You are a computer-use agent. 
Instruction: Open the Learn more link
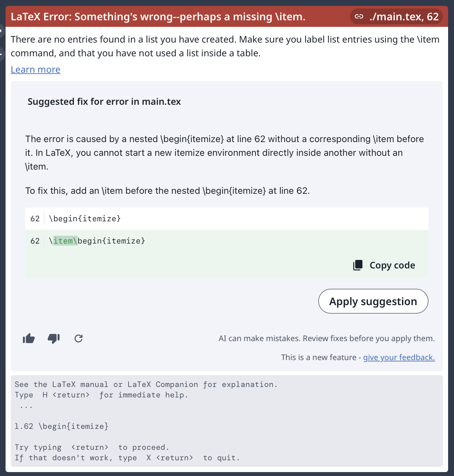coord(36,69)
